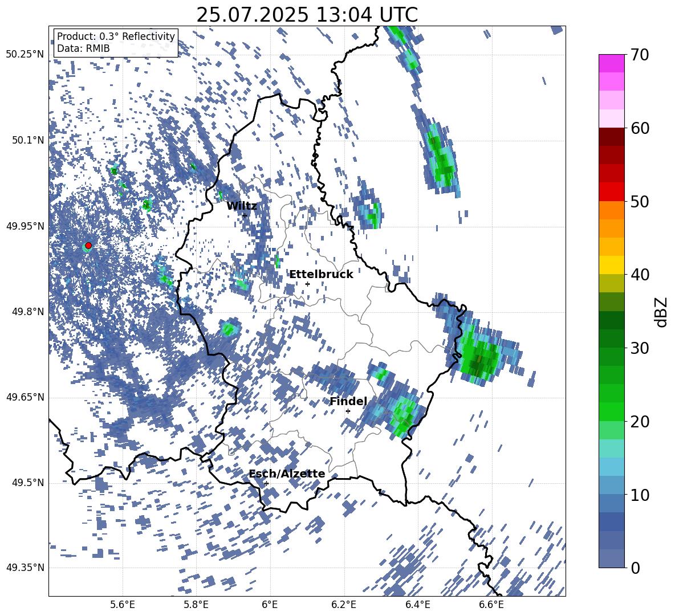This screenshot has height=616, width=675.
Task: Click the Esch/Alzette city label
Action: click(x=287, y=474)
